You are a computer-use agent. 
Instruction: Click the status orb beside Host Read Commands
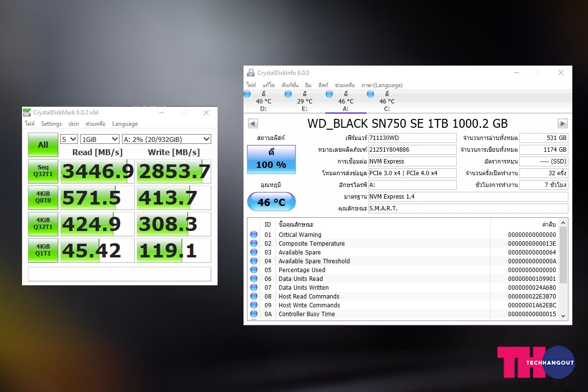click(x=254, y=297)
